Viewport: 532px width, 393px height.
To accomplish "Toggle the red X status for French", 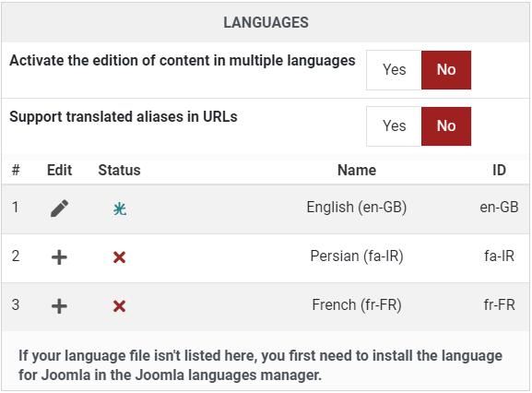I will pyautogui.click(x=120, y=306).
